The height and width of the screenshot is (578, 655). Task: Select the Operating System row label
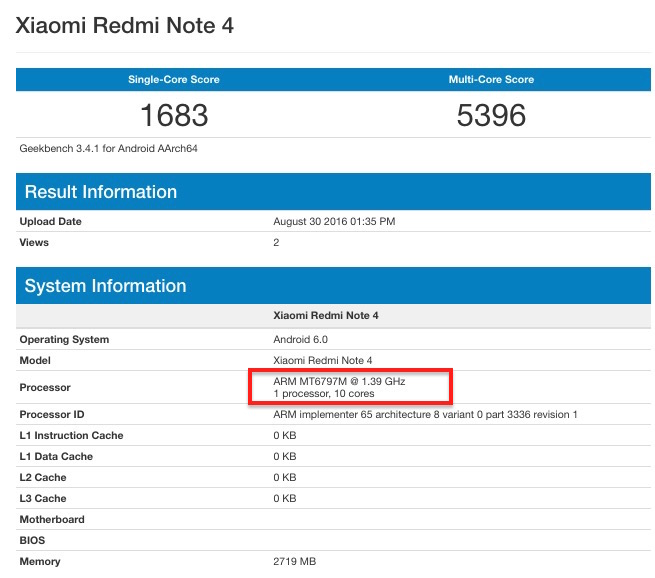[x=64, y=339]
